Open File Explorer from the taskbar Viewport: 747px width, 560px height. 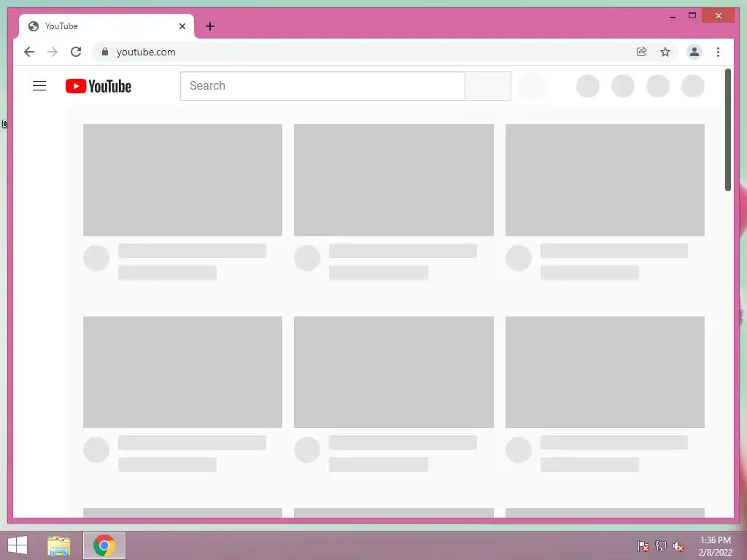59,545
